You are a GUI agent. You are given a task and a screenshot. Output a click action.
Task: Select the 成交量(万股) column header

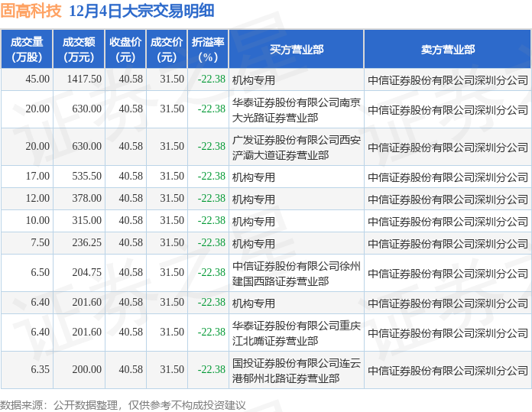pos(27,49)
